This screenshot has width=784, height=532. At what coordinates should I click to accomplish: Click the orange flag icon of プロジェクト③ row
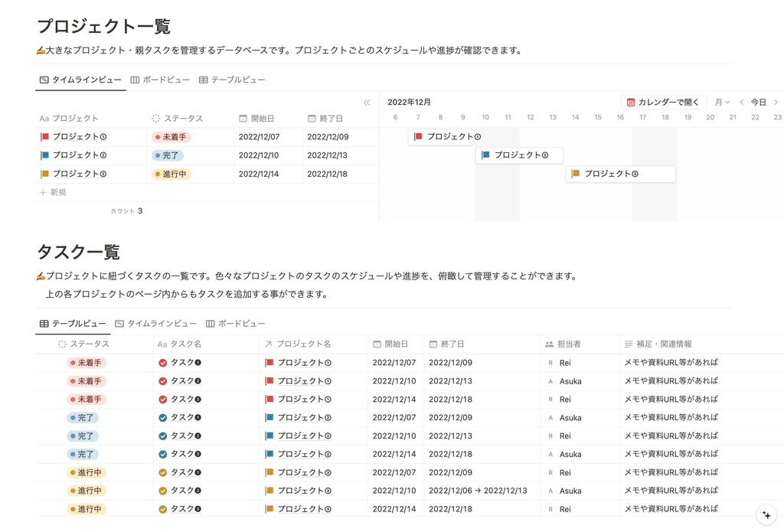(44, 174)
